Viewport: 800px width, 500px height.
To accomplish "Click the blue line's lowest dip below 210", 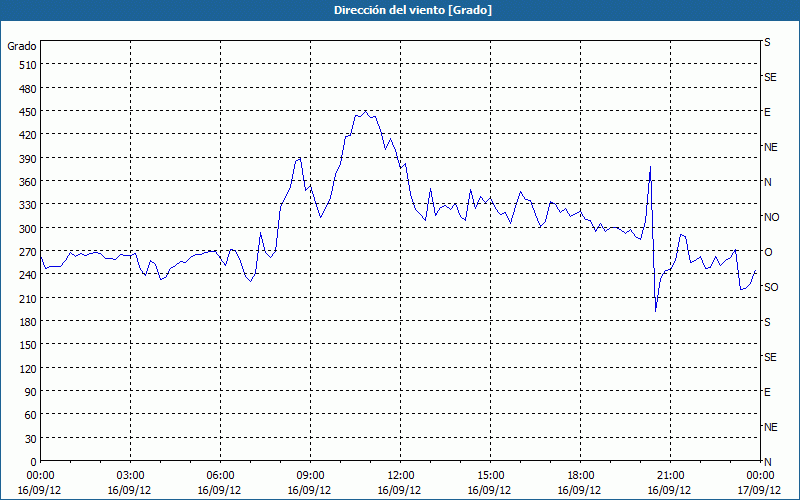I will 656,310.
